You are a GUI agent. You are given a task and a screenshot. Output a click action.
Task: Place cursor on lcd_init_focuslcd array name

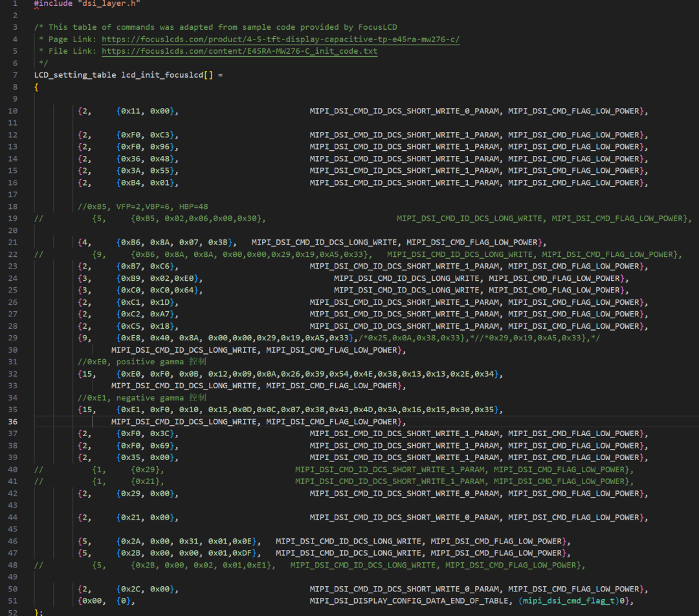162,75
